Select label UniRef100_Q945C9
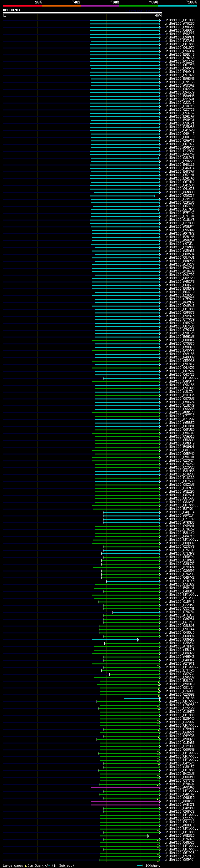 pyautogui.click(x=179, y=92)
